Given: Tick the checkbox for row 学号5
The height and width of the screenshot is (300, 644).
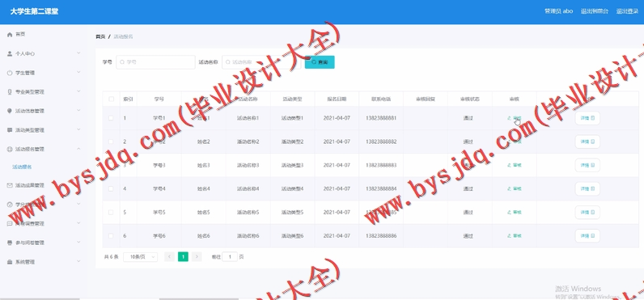Looking at the screenshot, I should (x=111, y=213).
